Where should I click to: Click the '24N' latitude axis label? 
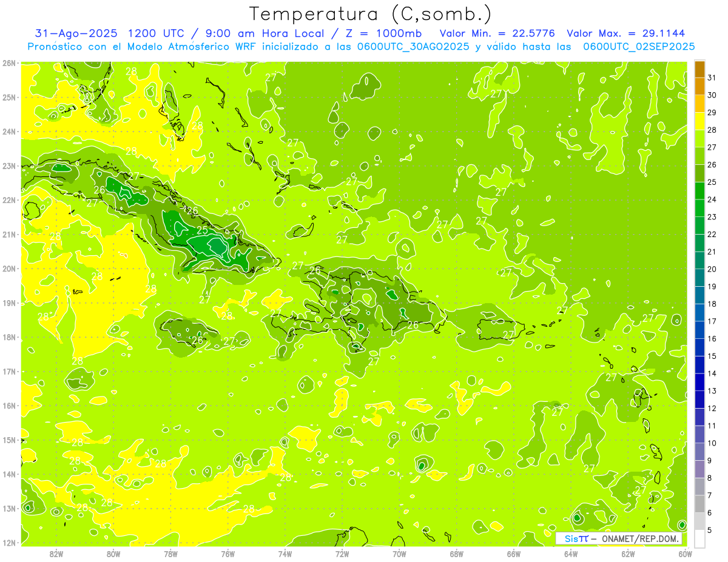9,131
